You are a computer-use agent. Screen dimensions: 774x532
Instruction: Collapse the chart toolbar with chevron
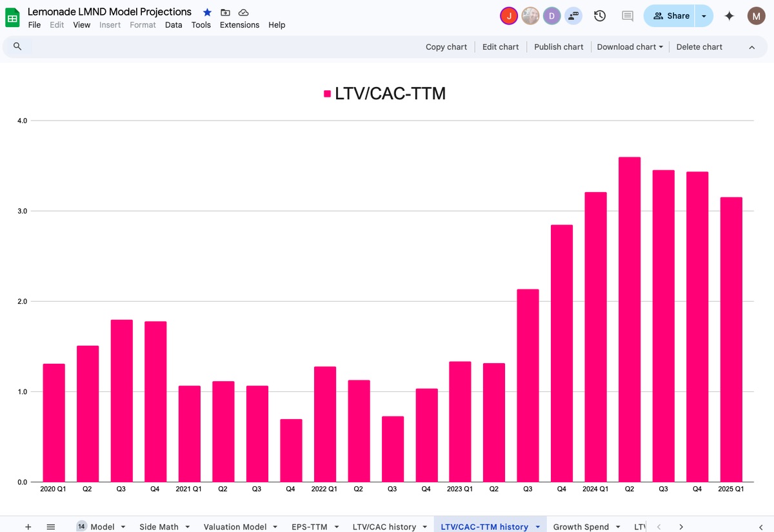click(751, 46)
